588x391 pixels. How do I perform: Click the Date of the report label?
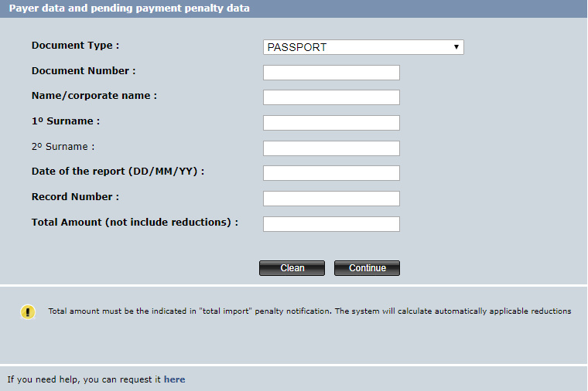pos(118,171)
